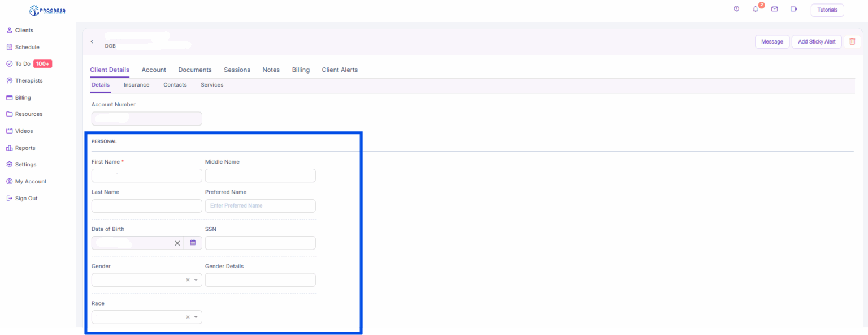Click the video camera icon in header
Screen dimensions: 868x335
794,9
